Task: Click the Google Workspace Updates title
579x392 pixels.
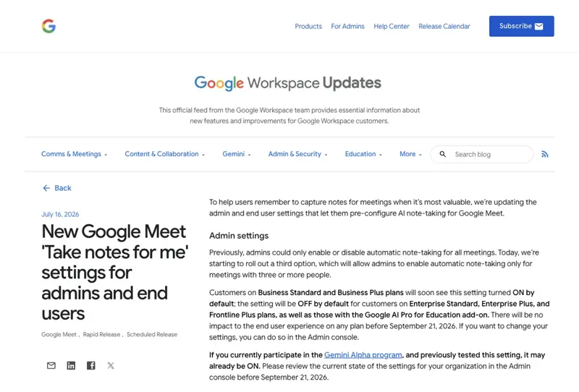Action: click(x=287, y=83)
